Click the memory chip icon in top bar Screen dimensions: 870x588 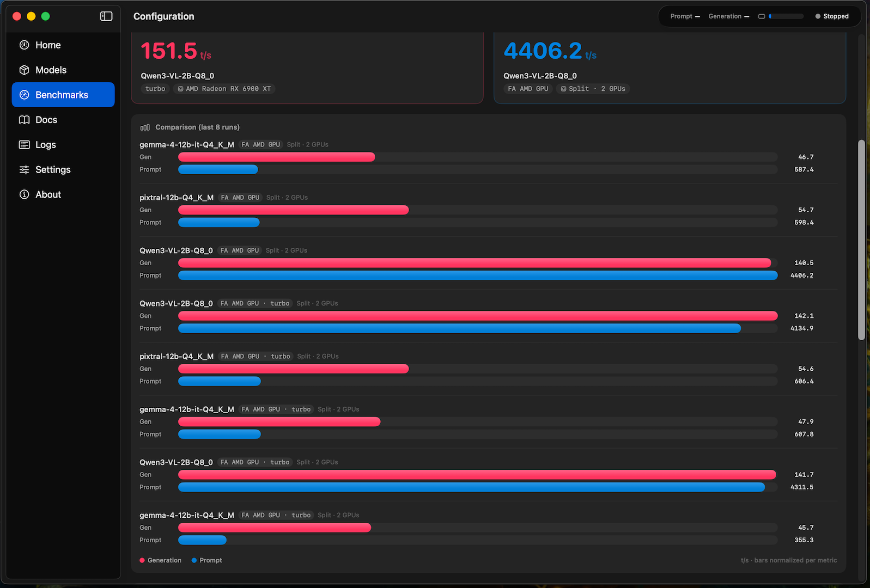[762, 16]
